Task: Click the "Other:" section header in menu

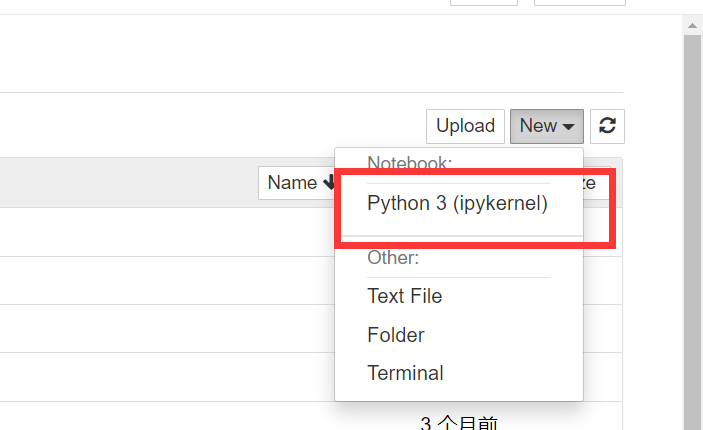Action: [x=392, y=257]
